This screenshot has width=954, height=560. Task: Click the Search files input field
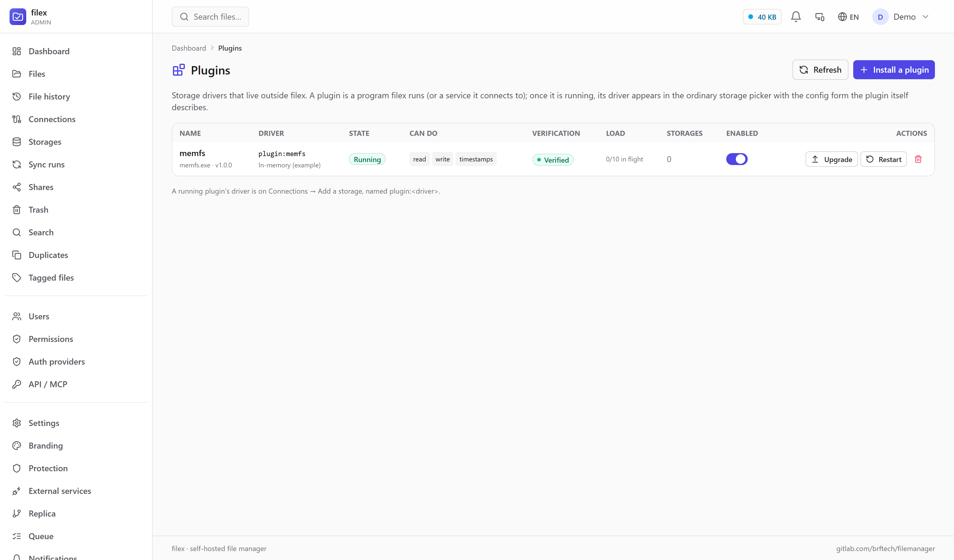pos(210,17)
